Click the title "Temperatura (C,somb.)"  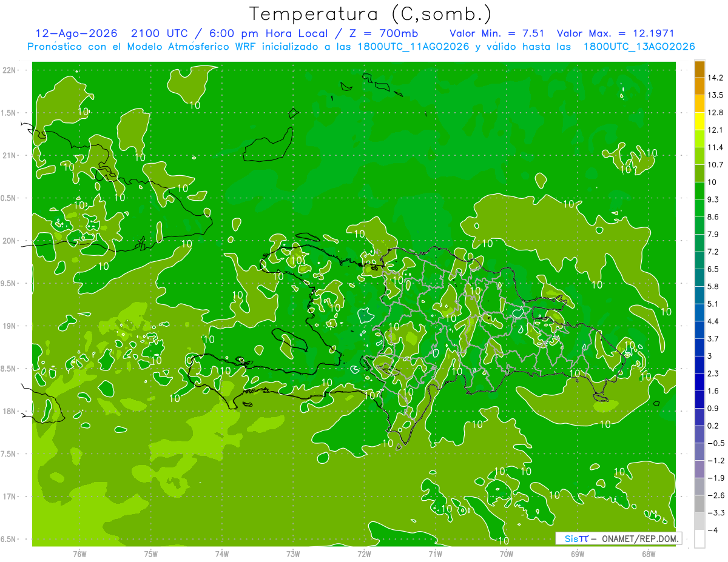coord(371,14)
